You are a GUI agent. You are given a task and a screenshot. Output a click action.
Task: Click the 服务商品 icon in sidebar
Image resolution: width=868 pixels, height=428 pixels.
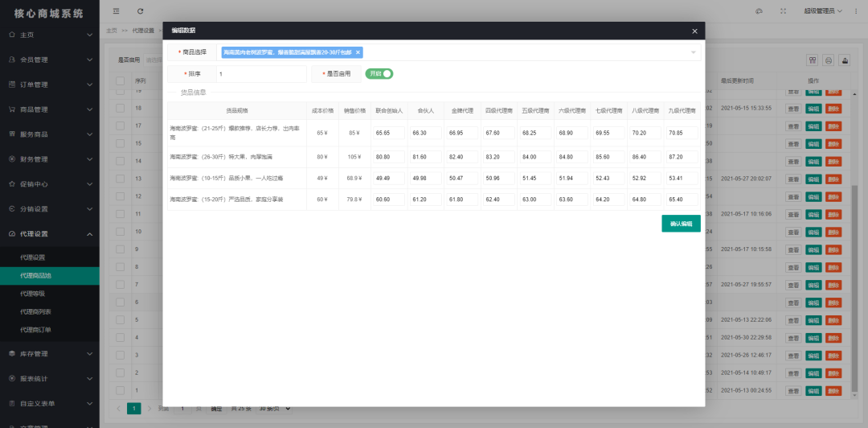coord(12,134)
